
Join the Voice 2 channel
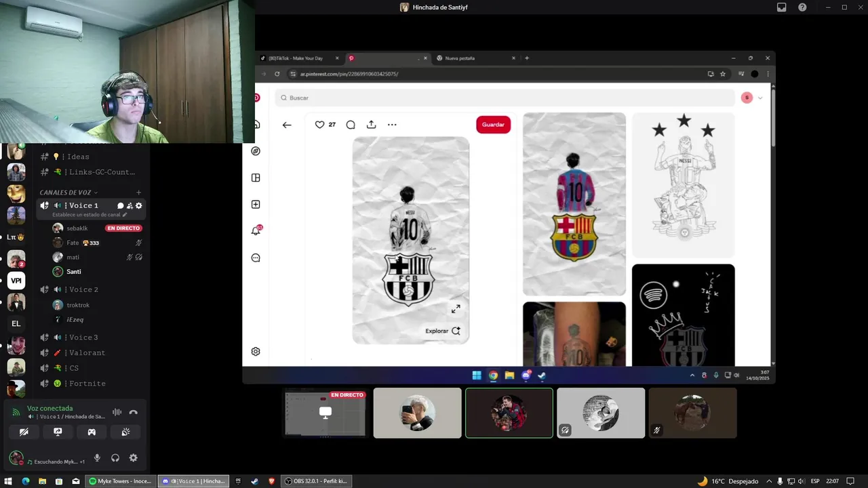click(90, 289)
